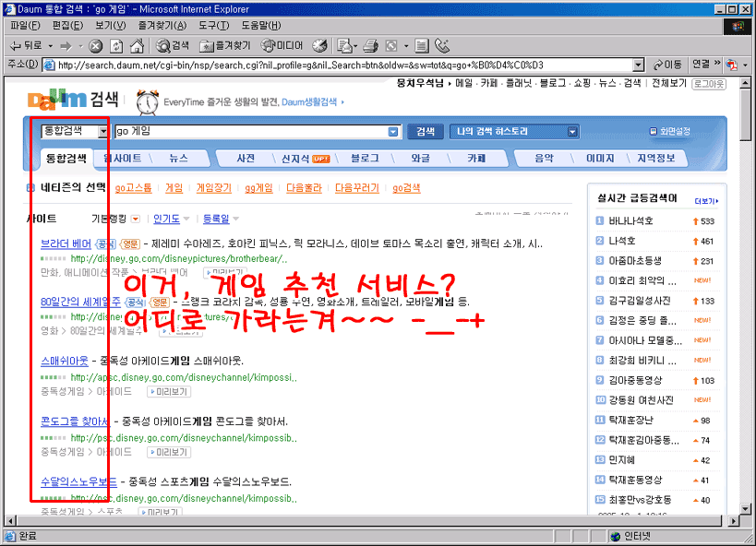Expand the 등록일 sort arrow
This screenshot has height=546, width=756.
click(x=235, y=220)
